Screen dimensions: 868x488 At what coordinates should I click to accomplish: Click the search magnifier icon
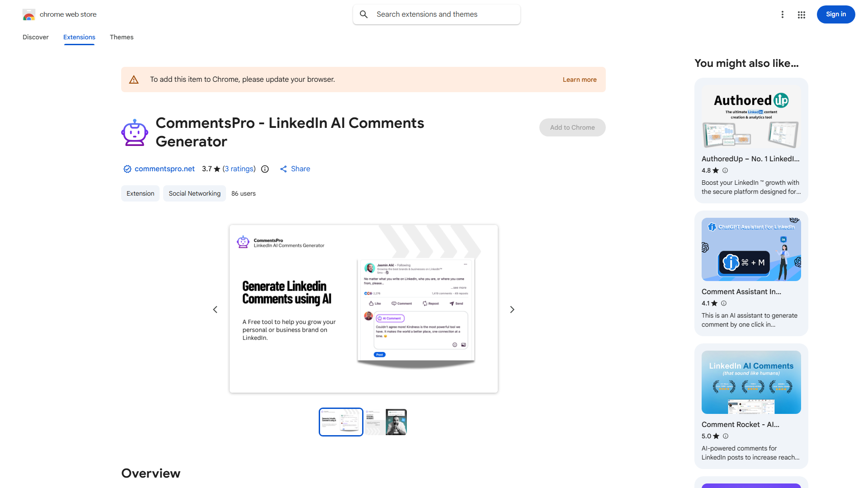click(364, 14)
